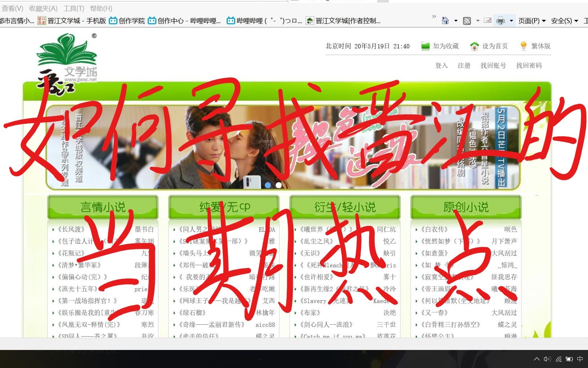Click author name aicc88
Image resolution: width=588 pixels, height=368 pixels.
(265, 325)
